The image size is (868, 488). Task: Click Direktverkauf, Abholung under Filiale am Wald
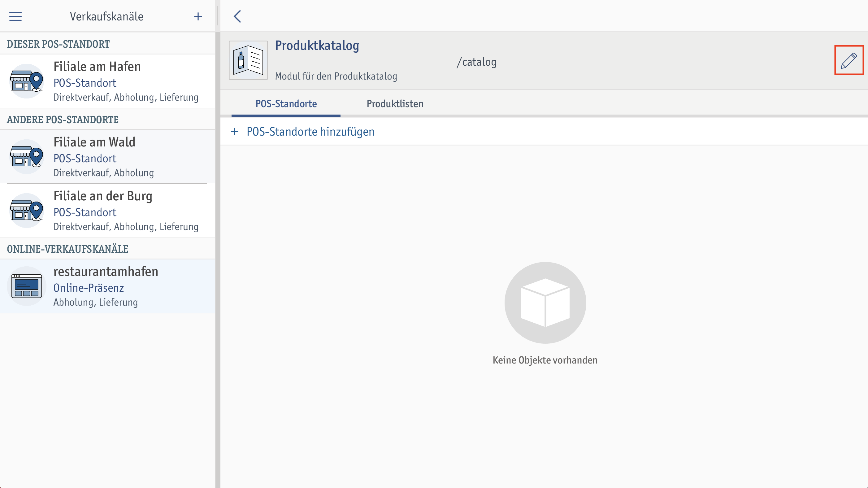coord(104,172)
